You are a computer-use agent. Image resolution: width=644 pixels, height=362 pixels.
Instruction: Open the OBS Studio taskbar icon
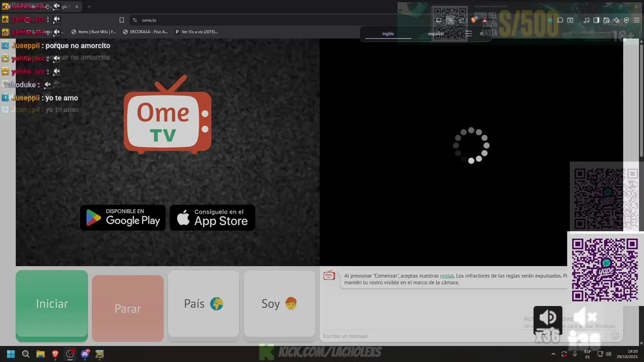70,354
